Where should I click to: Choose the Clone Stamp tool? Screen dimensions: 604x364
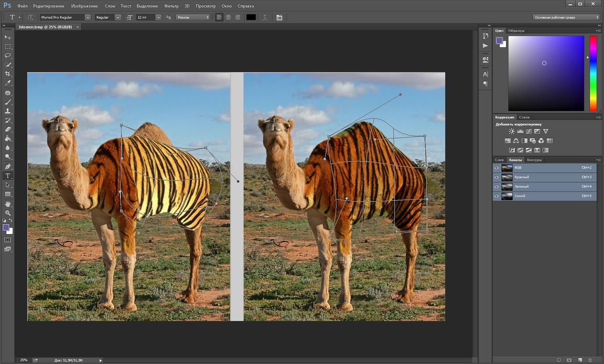8,111
